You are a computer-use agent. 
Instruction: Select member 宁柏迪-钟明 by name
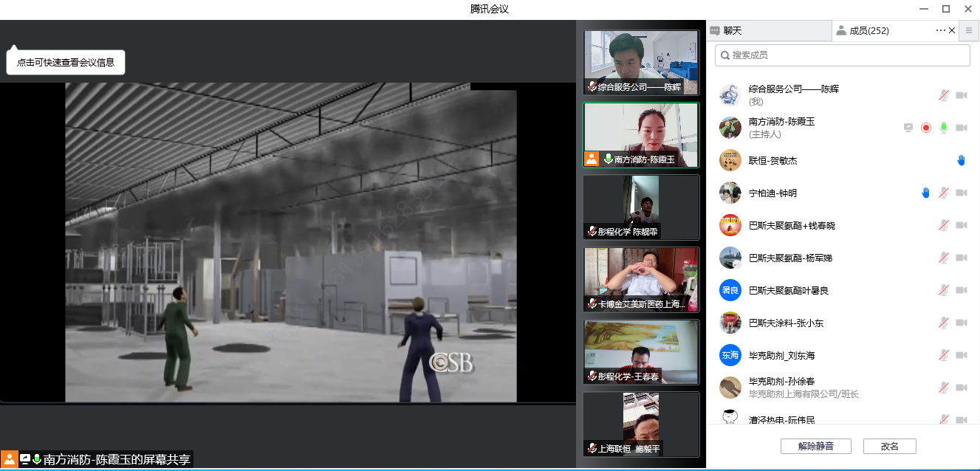click(x=773, y=193)
